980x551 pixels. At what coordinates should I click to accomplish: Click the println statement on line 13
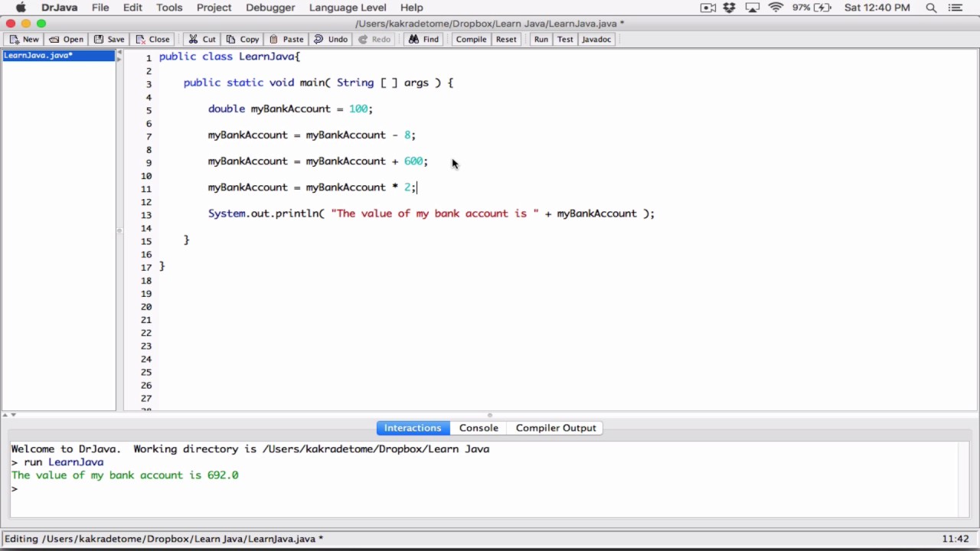click(431, 214)
